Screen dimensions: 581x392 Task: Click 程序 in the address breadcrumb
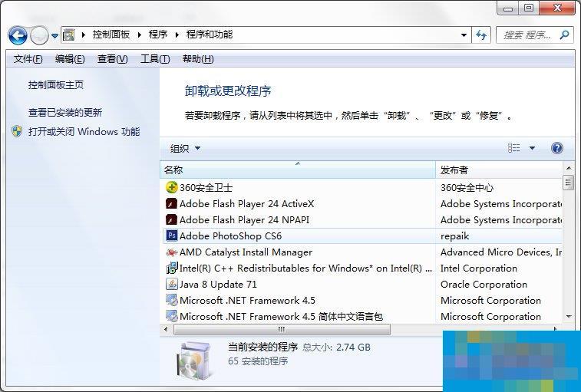(x=158, y=35)
